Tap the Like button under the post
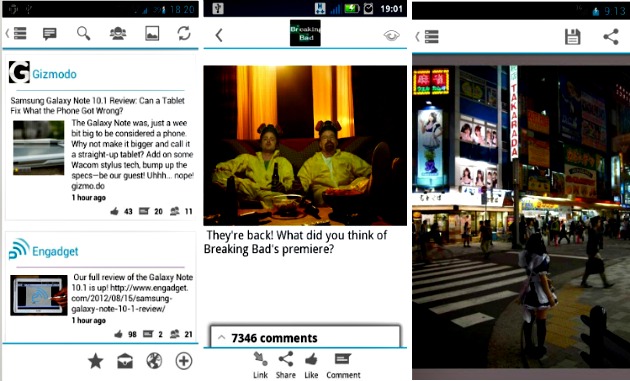The width and height of the screenshot is (630, 381). [x=311, y=365]
